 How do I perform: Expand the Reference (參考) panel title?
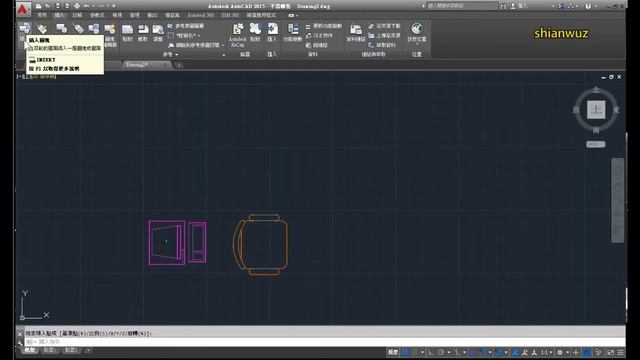click(x=170, y=55)
